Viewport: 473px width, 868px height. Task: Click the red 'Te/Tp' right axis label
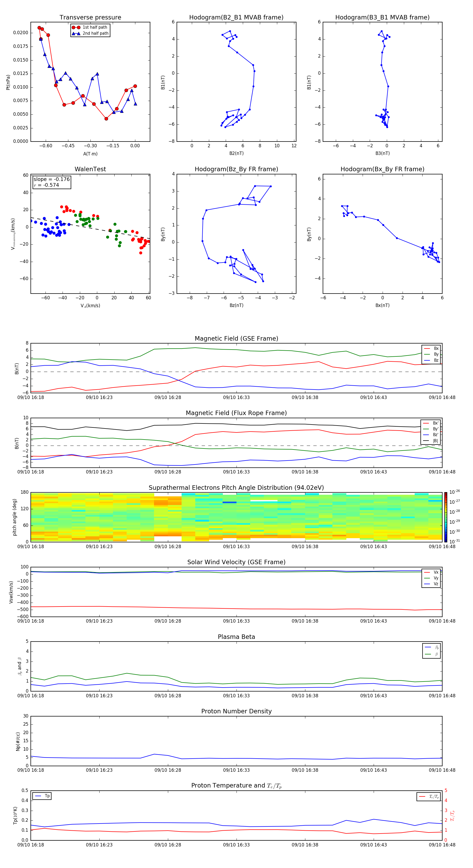452,816
